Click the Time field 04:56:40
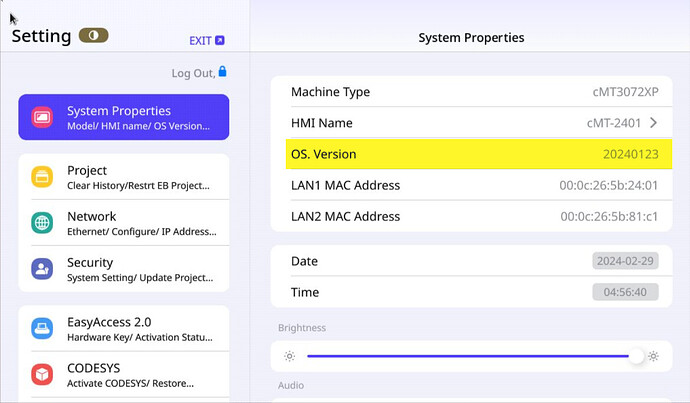The height and width of the screenshot is (403, 690). coord(625,293)
